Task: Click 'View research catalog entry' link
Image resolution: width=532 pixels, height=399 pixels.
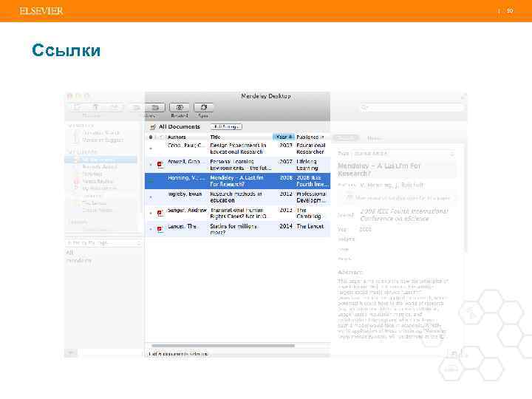Action: click(403, 198)
